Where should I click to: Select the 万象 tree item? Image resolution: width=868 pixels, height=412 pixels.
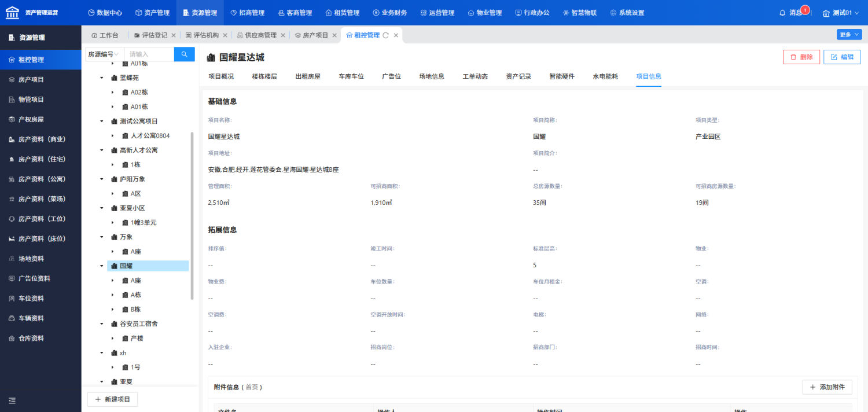(126, 237)
